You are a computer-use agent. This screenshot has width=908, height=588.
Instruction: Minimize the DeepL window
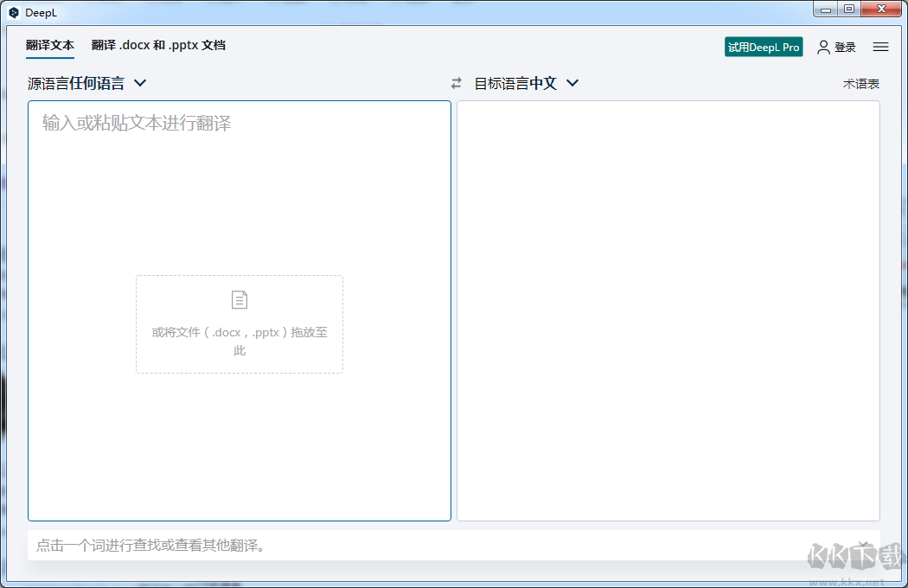click(x=825, y=9)
